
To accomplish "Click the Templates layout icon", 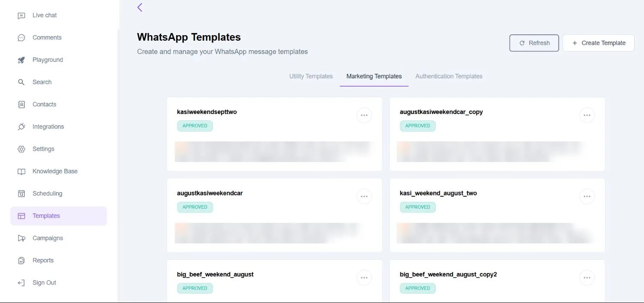I will tap(21, 216).
